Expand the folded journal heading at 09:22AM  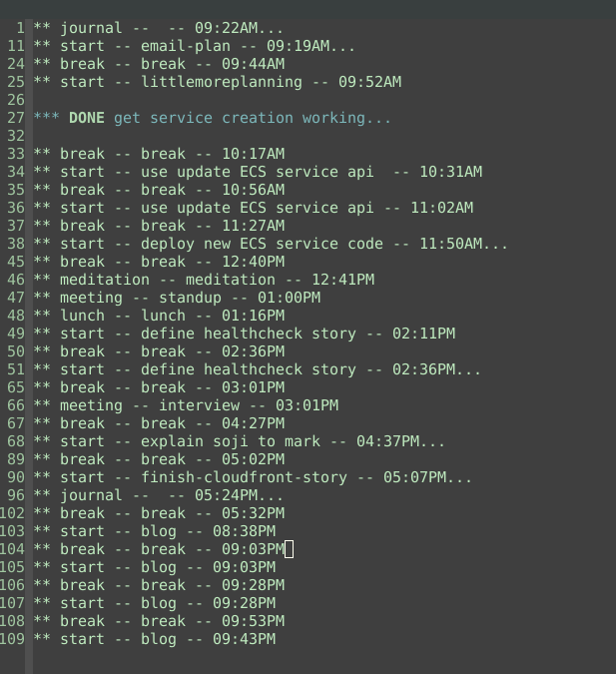point(158,28)
